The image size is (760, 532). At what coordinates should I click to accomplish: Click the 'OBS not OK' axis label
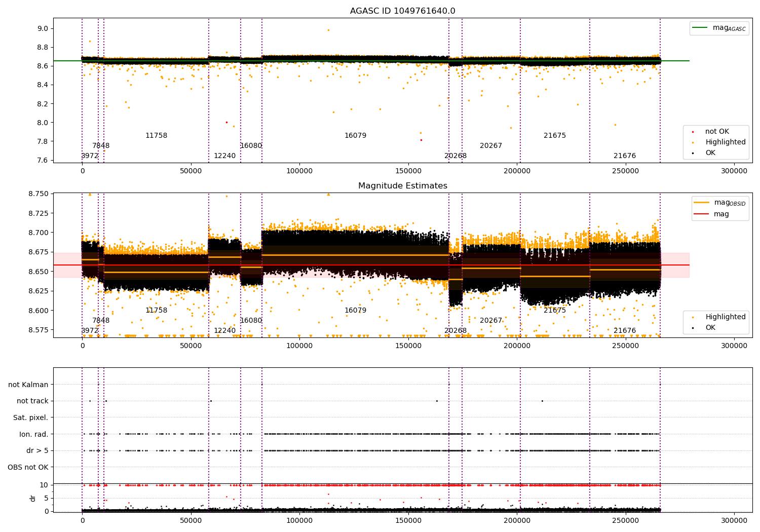28,467
